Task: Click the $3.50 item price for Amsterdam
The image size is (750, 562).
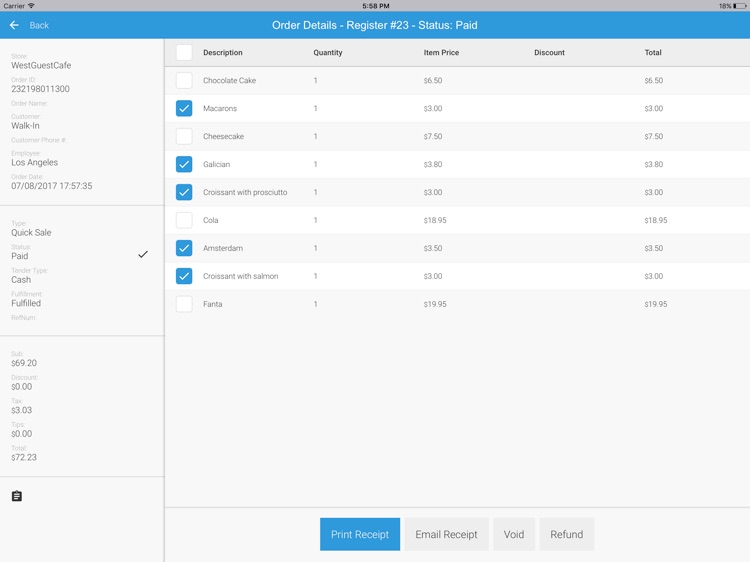Action: click(x=433, y=248)
